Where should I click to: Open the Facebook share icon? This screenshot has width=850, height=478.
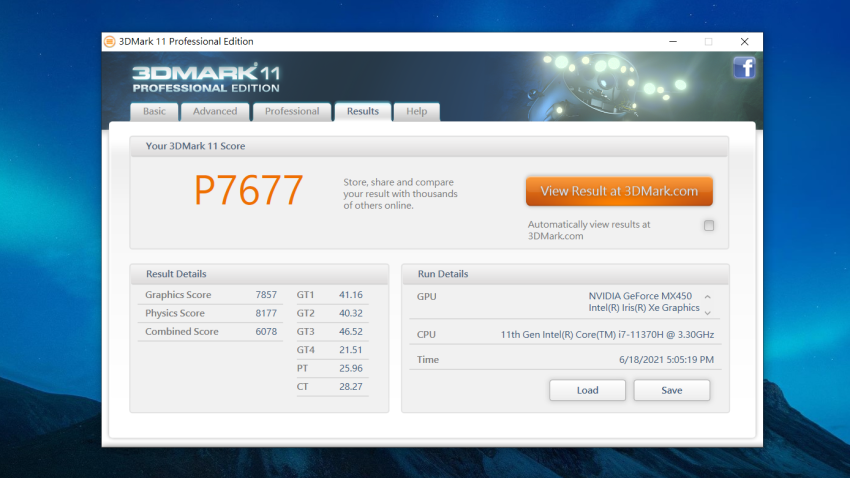pos(744,68)
